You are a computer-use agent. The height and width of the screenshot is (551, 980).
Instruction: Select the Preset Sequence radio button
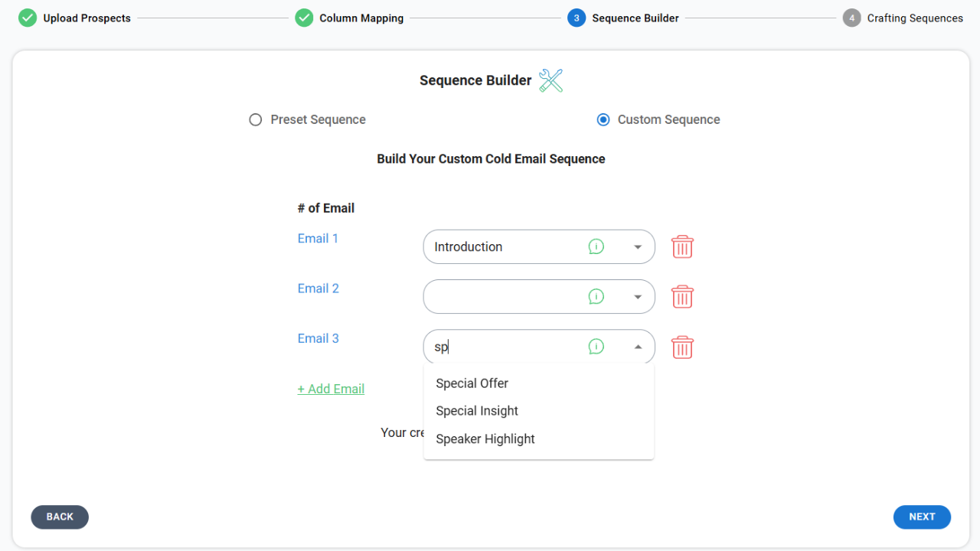pyautogui.click(x=255, y=119)
